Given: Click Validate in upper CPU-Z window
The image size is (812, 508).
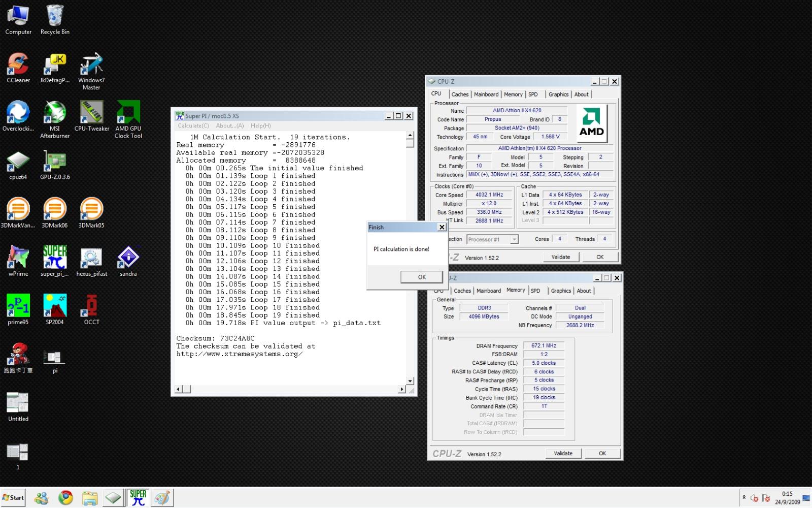Looking at the screenshot, I should (x=561, y=257).
